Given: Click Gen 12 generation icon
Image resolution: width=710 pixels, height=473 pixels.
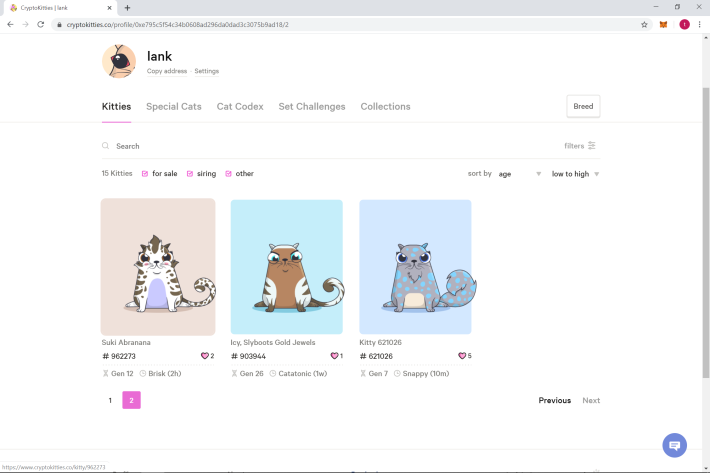Looking at the screenshot, I should [x=106, y=373].
